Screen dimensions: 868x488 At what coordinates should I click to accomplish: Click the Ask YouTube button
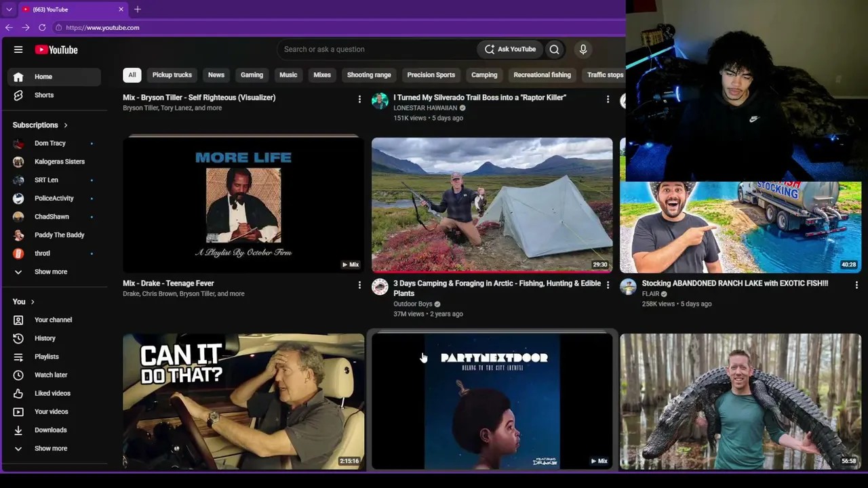pos(510,49)
